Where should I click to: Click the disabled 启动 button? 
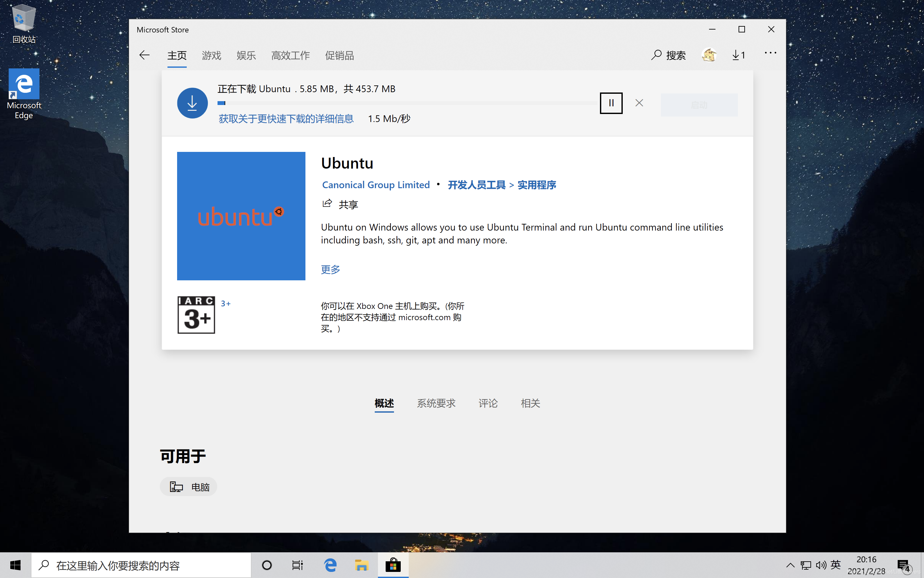coord(699,105)
